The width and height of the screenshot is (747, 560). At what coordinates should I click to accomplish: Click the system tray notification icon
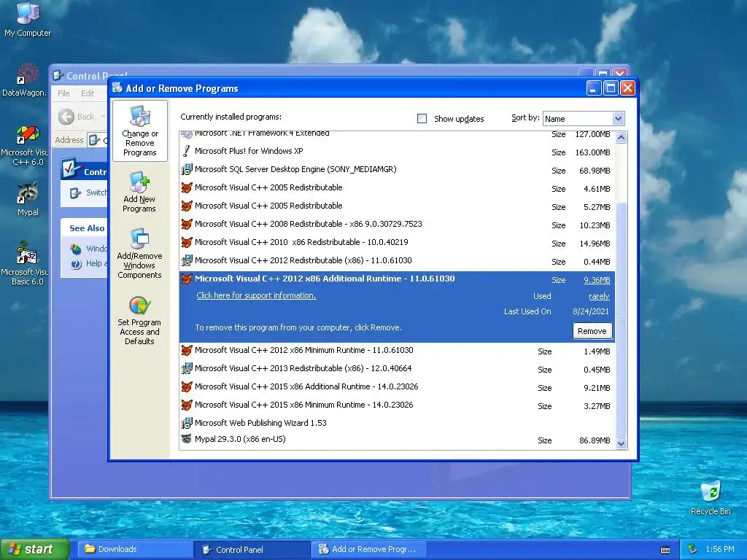click(693, 549)
